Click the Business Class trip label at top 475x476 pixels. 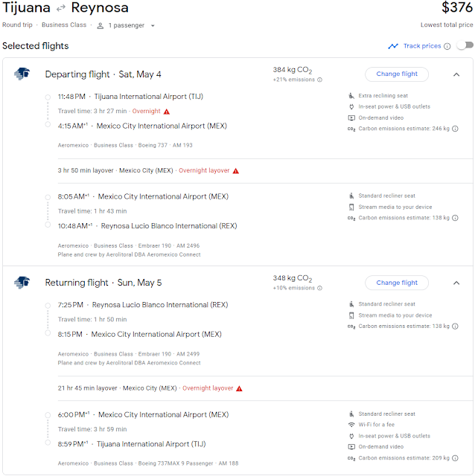point(64,25)
